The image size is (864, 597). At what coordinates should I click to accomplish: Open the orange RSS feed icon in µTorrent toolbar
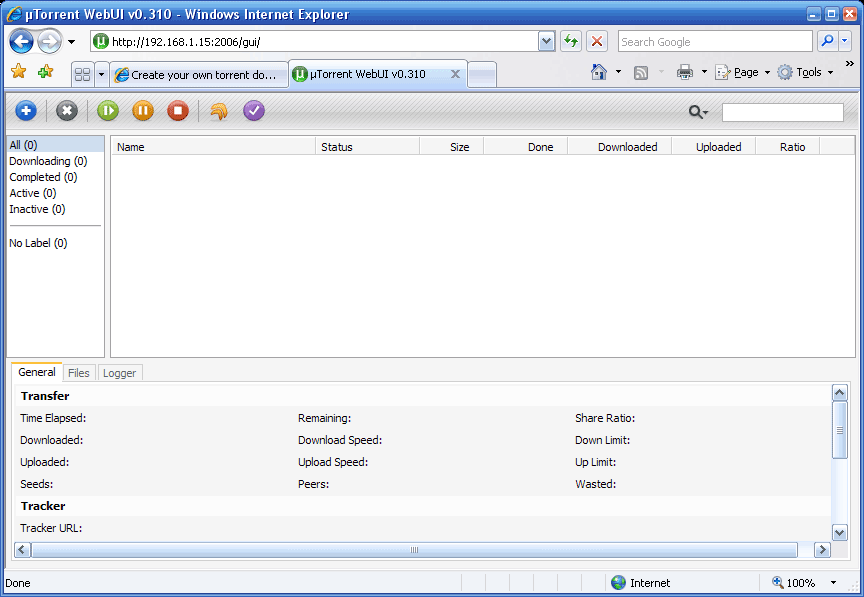coord(219,111)
